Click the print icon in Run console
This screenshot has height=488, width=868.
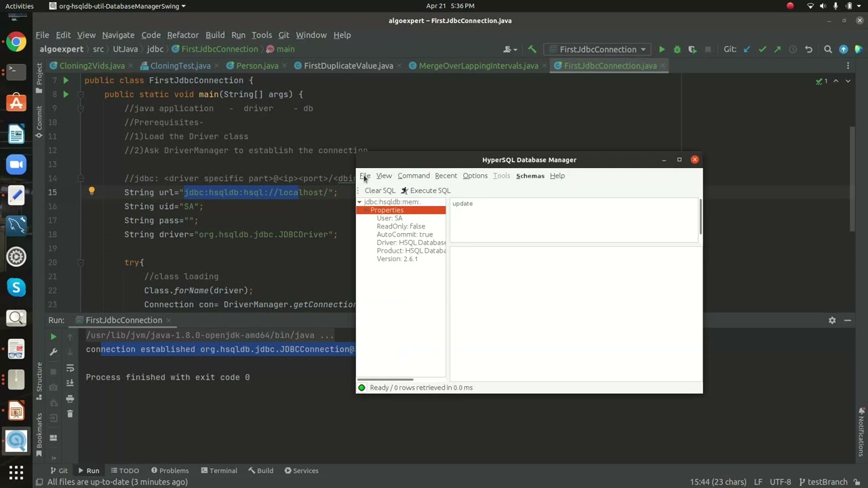point(70,399)
